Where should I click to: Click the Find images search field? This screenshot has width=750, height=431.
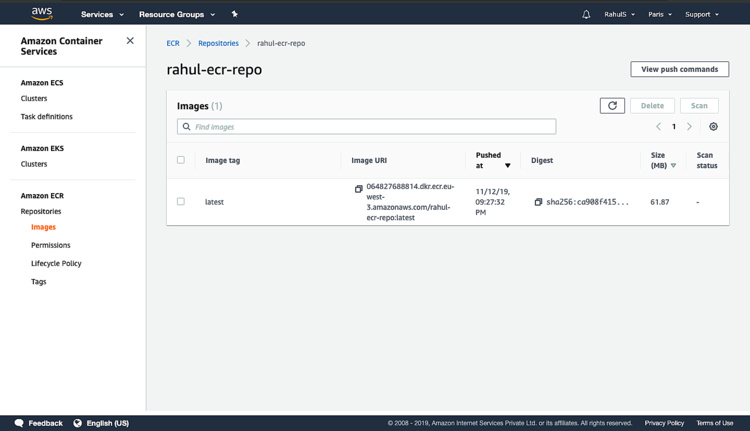click(366, 127)
